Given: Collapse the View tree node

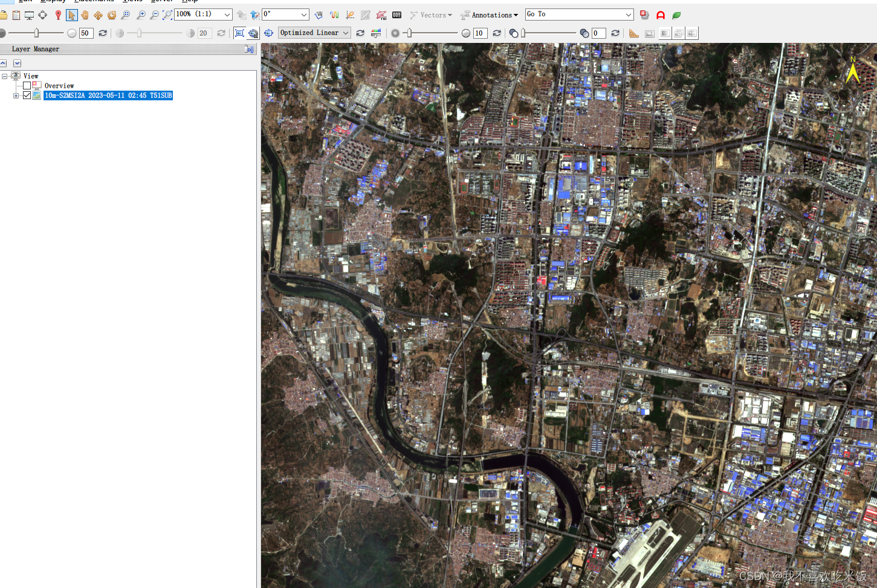Looking at the screenshot, I should 4,76.
